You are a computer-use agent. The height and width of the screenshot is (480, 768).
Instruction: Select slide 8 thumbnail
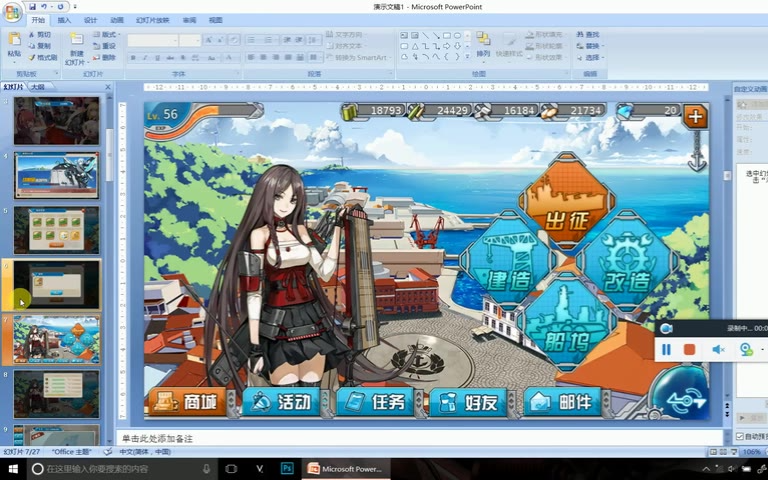coord(56,394)
